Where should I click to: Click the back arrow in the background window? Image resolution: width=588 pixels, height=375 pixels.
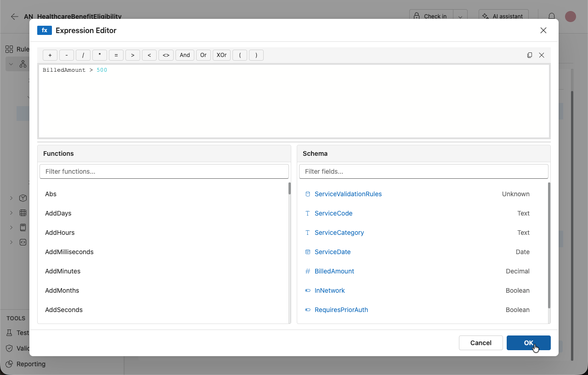[x=15, y=17]
